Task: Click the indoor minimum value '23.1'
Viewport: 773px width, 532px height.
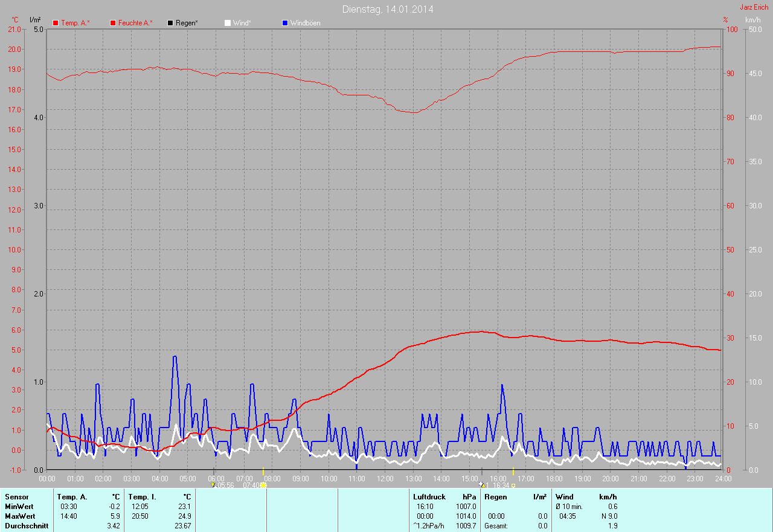Action: pos(184,506)
